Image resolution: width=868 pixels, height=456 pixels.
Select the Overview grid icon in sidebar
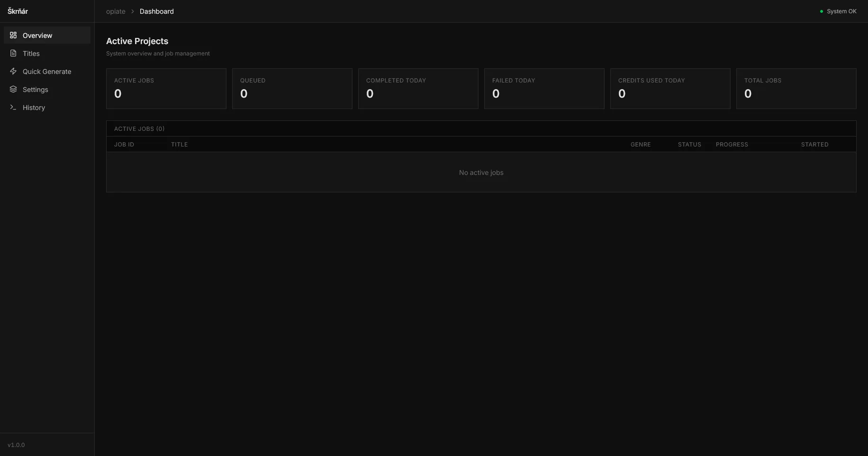(x=13, y=35)
